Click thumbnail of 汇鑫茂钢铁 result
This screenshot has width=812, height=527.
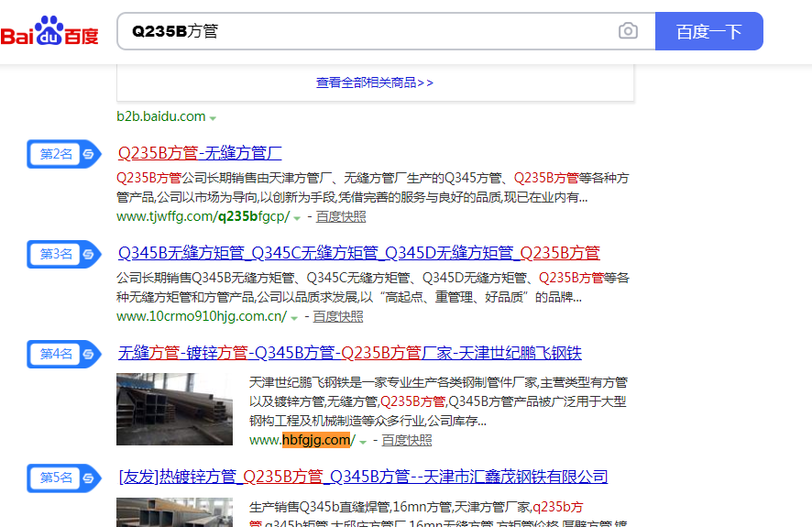click(174, 512)
